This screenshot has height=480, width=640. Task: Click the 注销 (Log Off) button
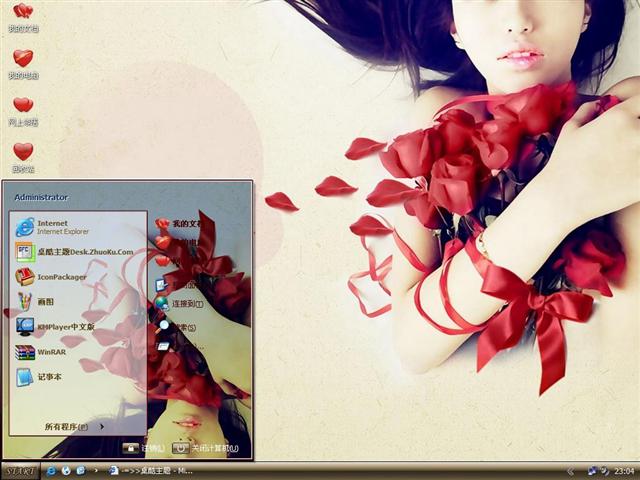pos(144,448)
